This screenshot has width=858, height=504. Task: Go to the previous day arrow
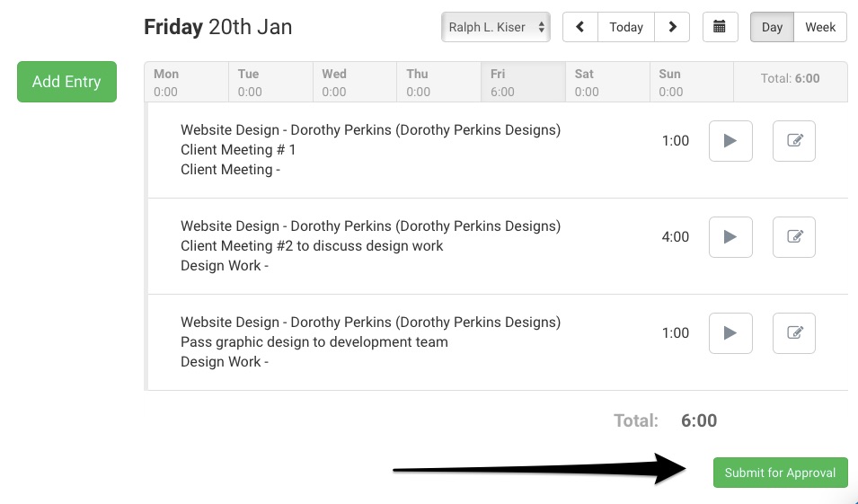pos(580,27)
